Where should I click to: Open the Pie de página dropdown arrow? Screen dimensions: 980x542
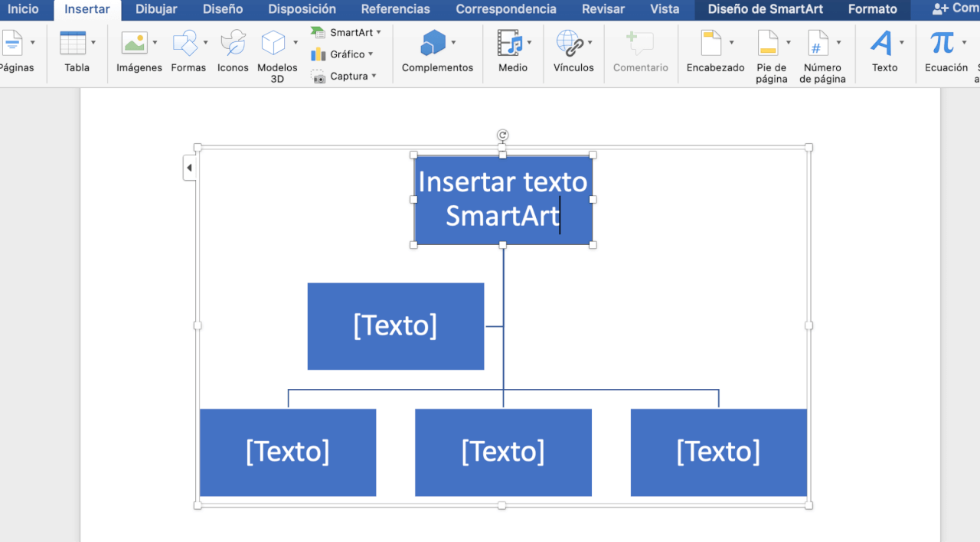click(x=789, y=43)
